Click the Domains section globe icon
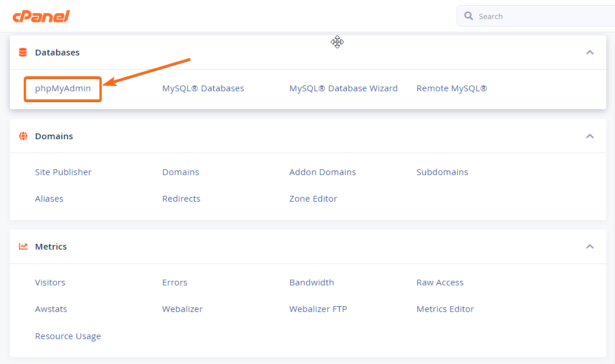The image size is (615, 364). 23,136
